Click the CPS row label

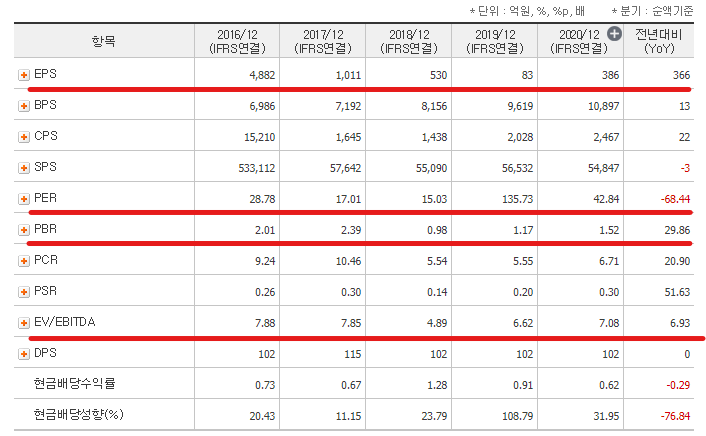pos(46,136)
